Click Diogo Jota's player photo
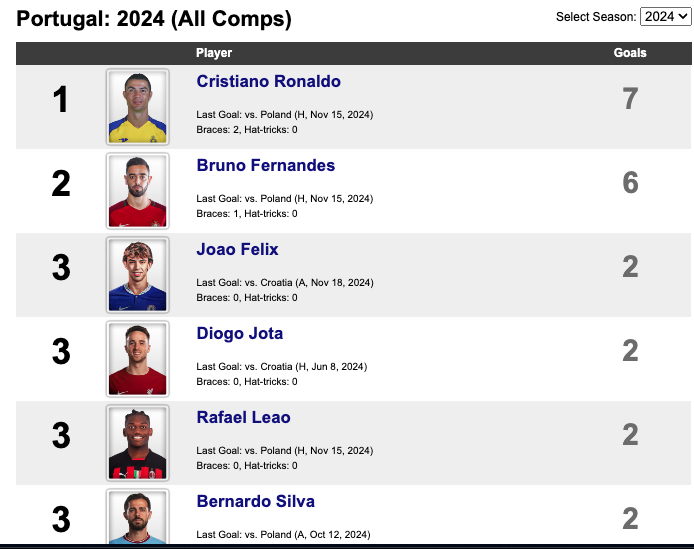694x549 pixels. [138, 359]
